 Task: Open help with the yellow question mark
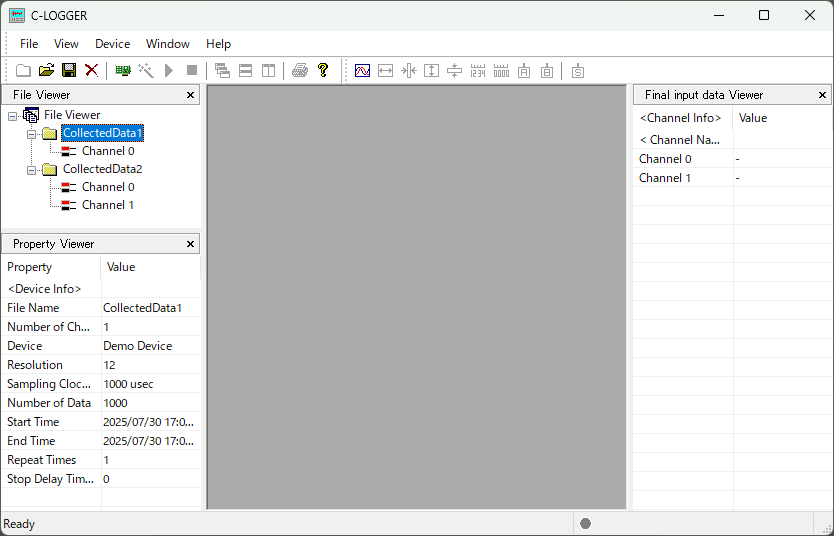pos(323,70)
